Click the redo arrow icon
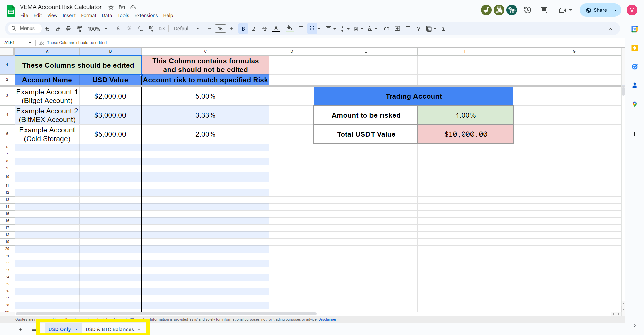 click(x=58, y=29)
